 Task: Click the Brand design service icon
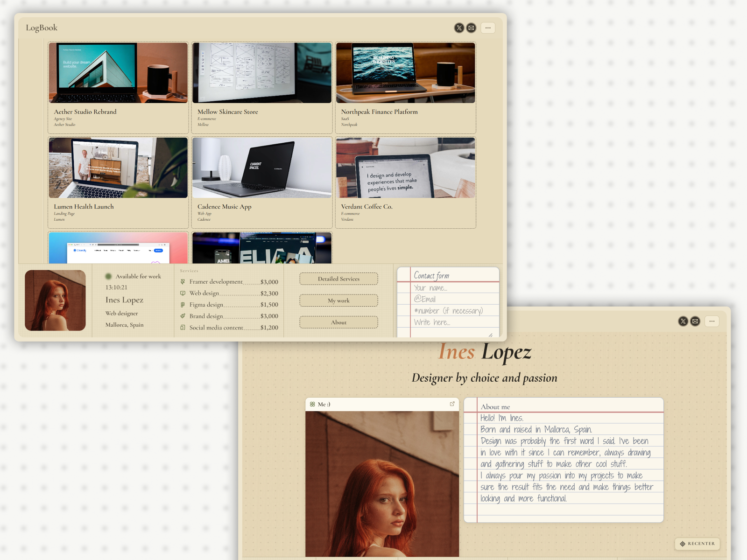tap(183, 316)
